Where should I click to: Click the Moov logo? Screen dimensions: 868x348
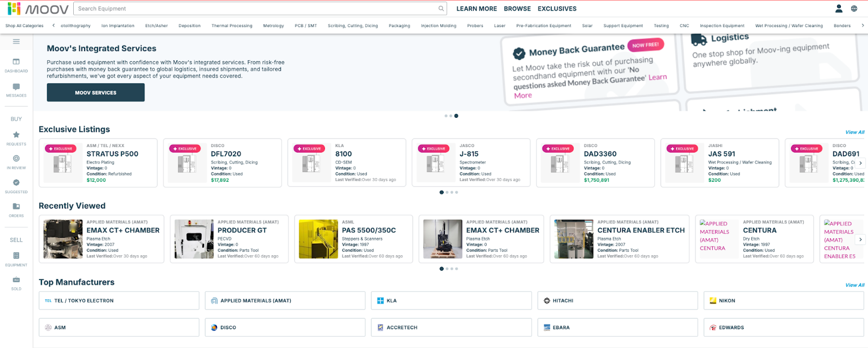pyautogui.click(x=38, y=9)
